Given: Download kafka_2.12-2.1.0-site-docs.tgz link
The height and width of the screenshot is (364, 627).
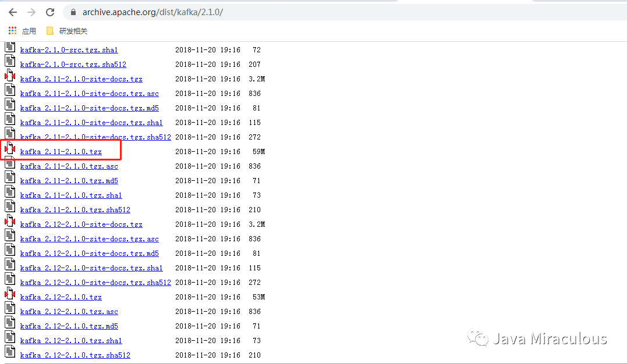Looking at the screenshot, I should [x=81, y=224].
